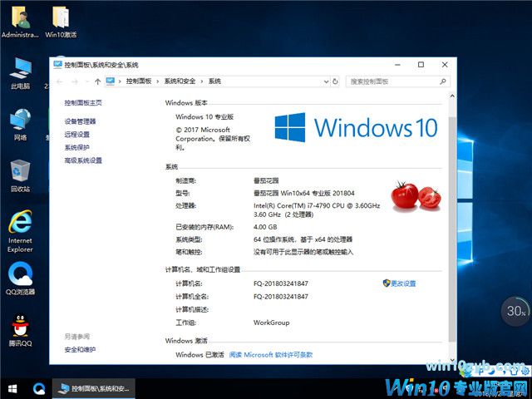Open the Windows Start menu
532x399 pixels.
click(x=12, y=389)
